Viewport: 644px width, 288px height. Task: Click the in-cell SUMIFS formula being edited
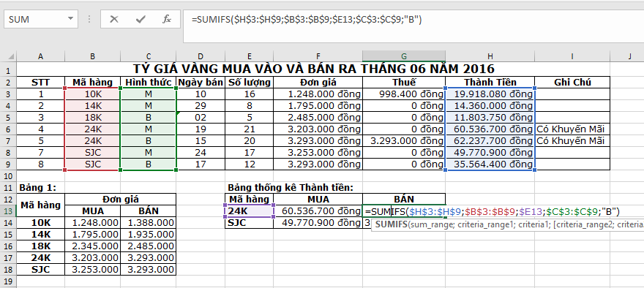click(492, 211)
